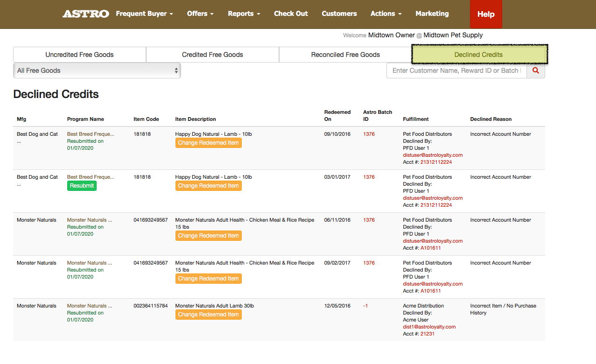
Task: Click item code 002364115784
Action: tap(150, 306)
